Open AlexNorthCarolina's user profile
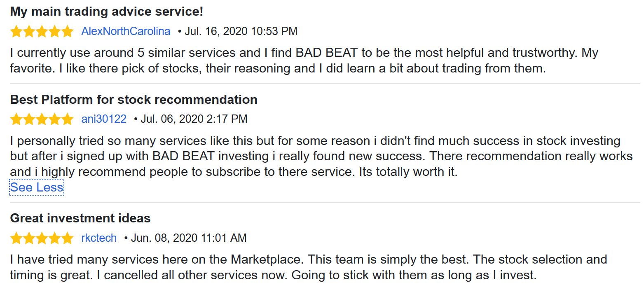644x285 pixels. (x=126, y=31)
